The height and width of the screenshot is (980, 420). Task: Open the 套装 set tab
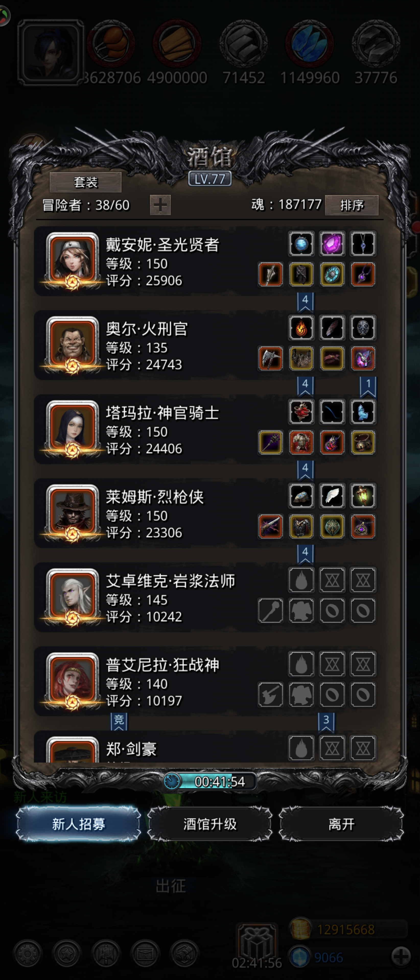[86, 182]
